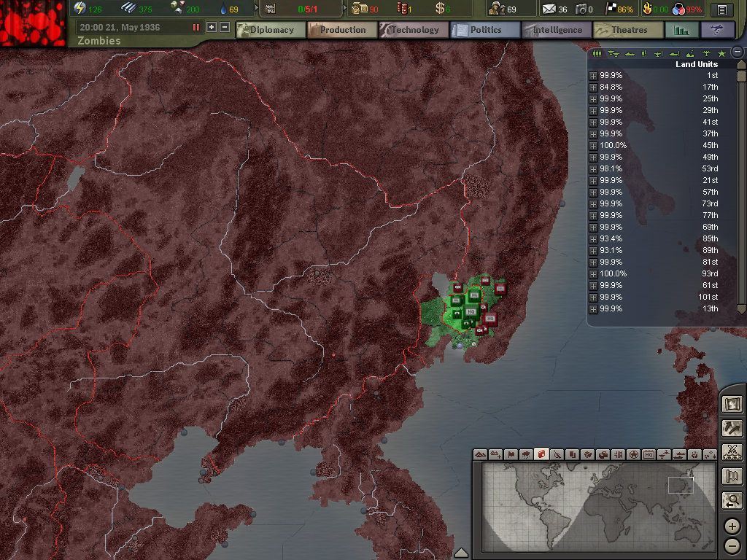This screenshot has height=560, width=747.
Task: Click the camera spies icon
Action: point(581,9)
